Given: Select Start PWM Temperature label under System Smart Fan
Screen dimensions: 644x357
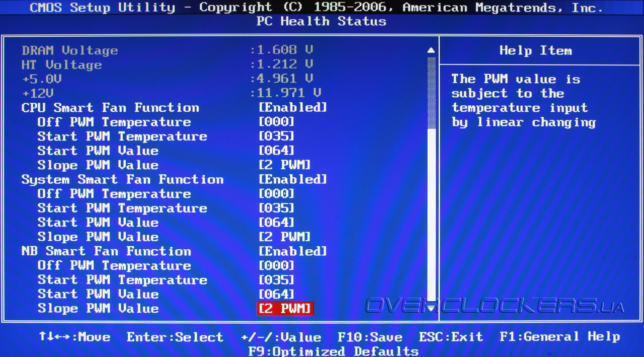Looking at the screenshot, I should (122, 208).
